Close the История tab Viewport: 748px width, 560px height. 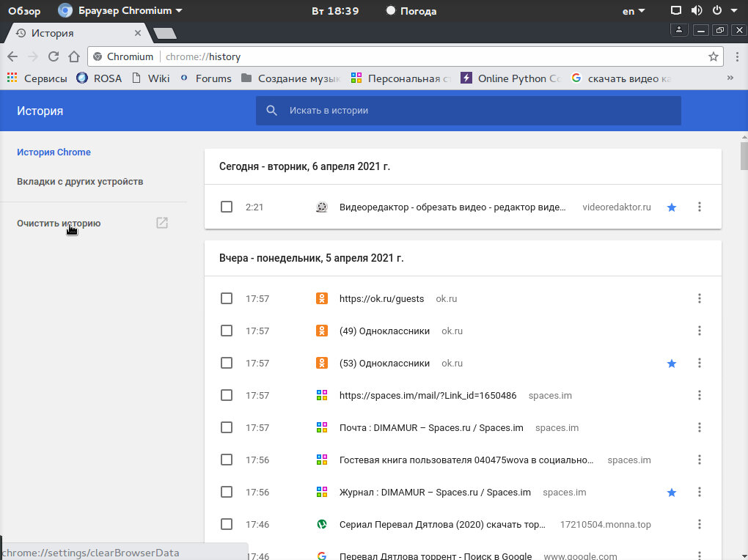tap(138, 33)
